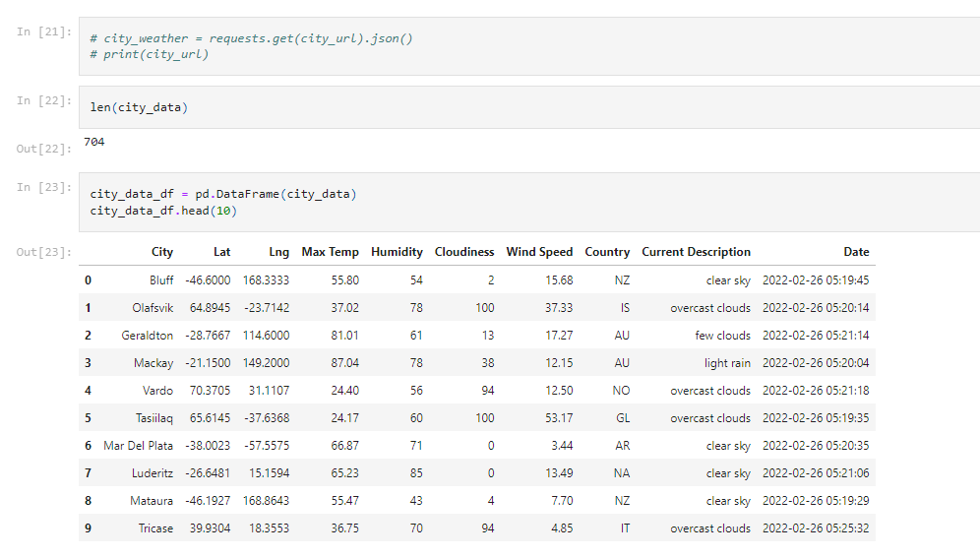Select the Geraldton city cell
The image size is (980, 558).
tap(147, 336)
